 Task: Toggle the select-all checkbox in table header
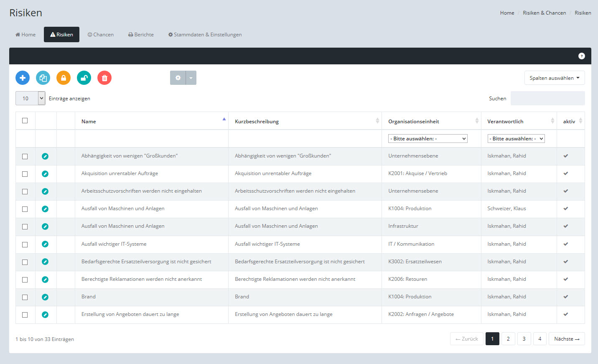25,121
